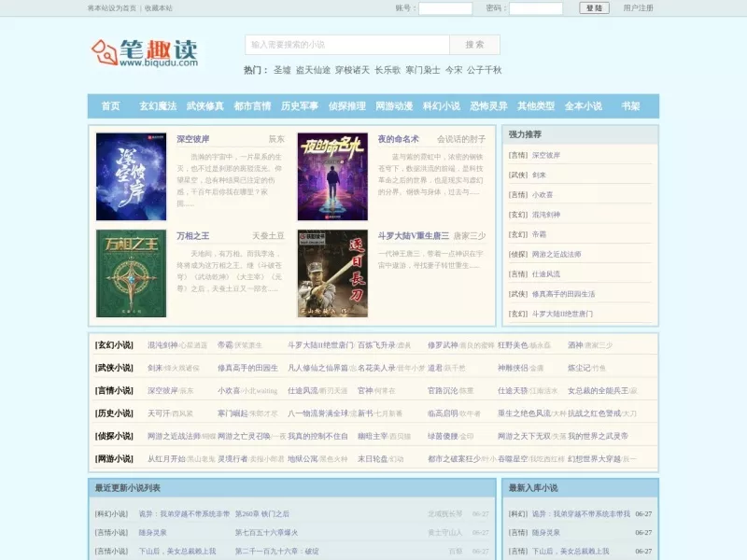Open the 科幻小说 category tab
The width and height of the screenshot is (747, 560).
pos(441,106)
